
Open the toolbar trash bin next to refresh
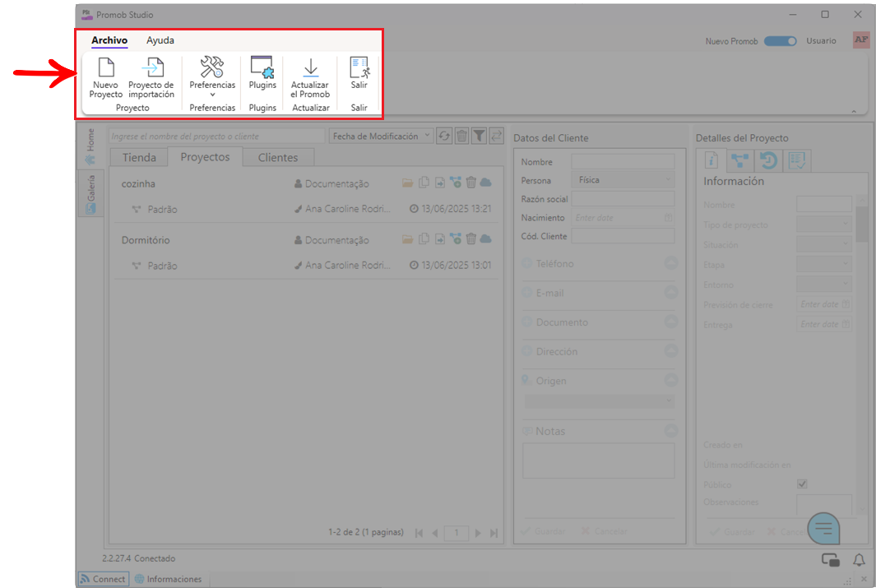tap(461, 136)
